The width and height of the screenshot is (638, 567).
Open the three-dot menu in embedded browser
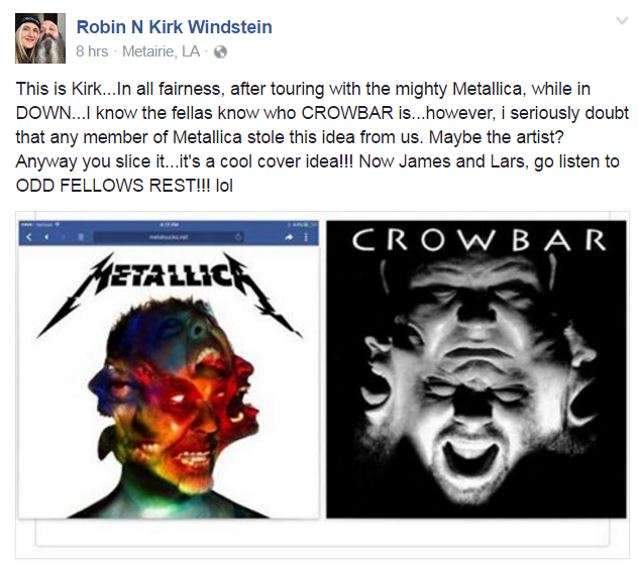[306, 237]
